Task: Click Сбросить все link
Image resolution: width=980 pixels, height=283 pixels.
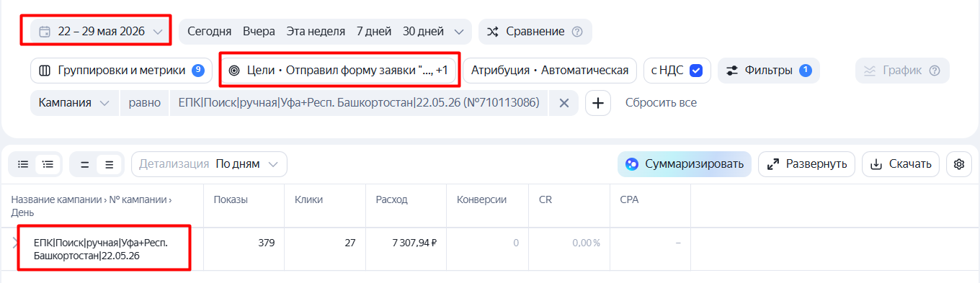Action: (x=661, y=103)
